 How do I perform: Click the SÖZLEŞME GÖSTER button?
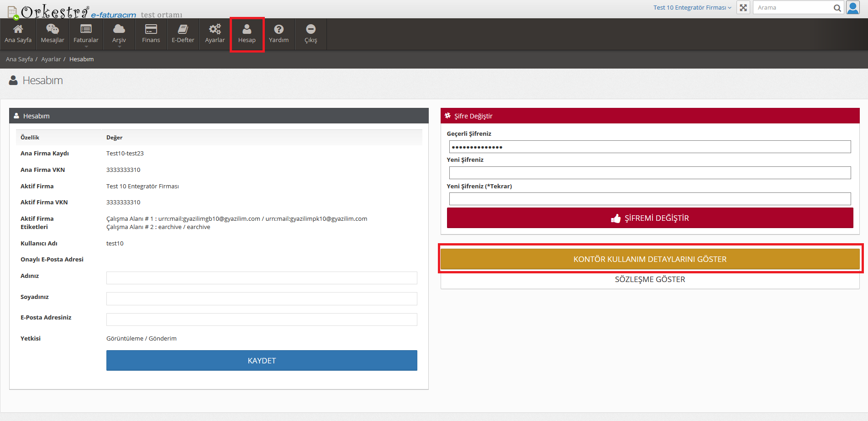tap(650, 280)
